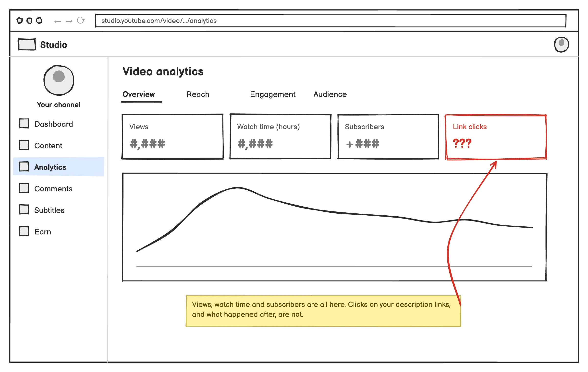
Task: Select the Link clicks card
Action: click(496, 137)
